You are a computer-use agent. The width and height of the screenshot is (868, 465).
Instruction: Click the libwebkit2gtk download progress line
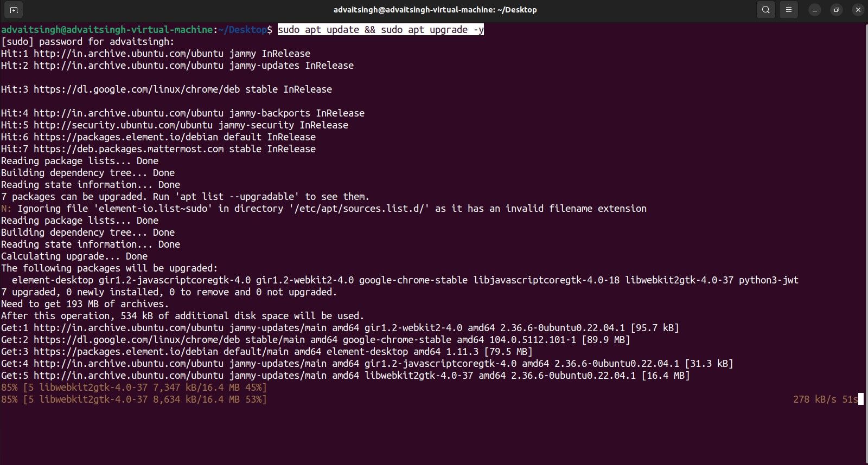point(134,399)
